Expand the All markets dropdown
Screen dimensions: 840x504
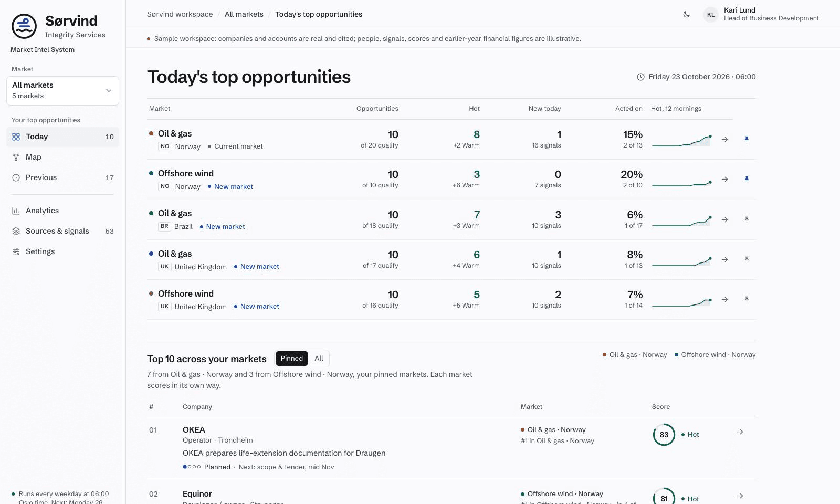coord(62,91)
